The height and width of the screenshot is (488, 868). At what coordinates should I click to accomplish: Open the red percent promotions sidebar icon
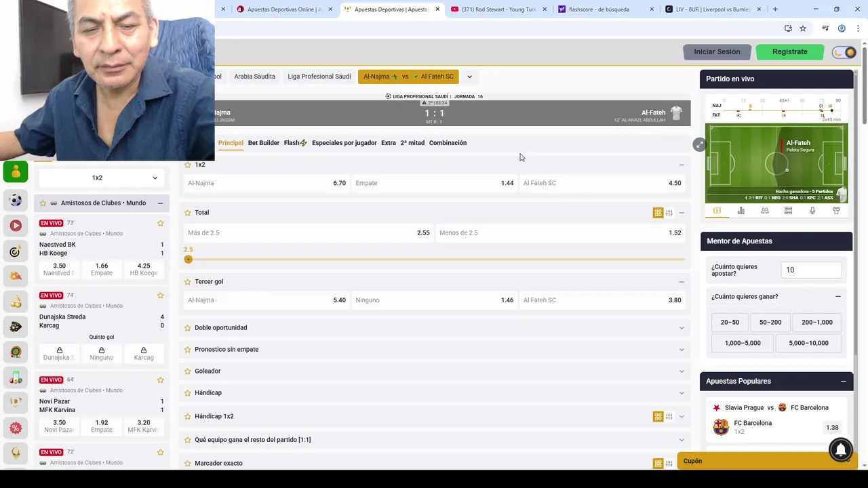[16, 428]
